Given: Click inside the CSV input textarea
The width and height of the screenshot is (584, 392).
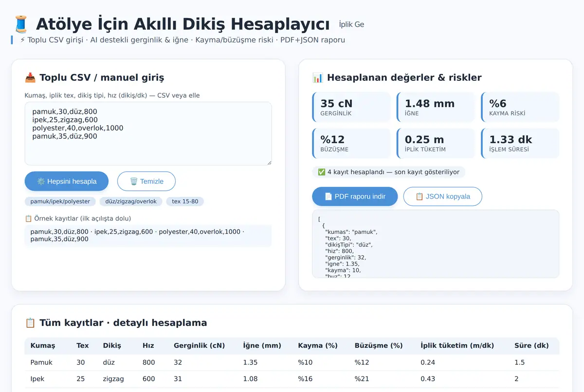Looking at the screenshot, I should tap(148, 134).
